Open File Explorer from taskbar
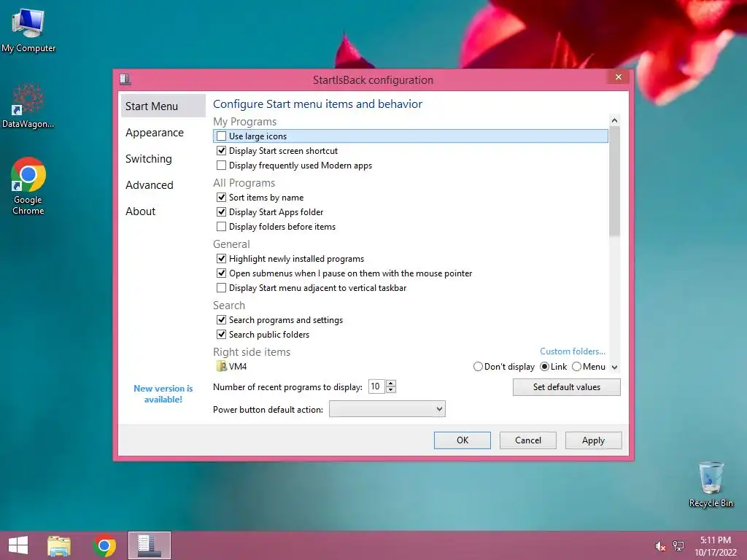This screenshot has width=747, height=560. [59, 545]
